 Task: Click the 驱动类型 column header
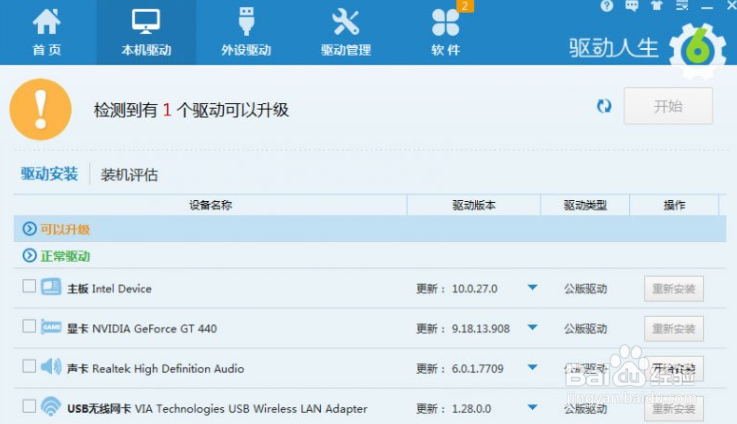tap(585, 205)
